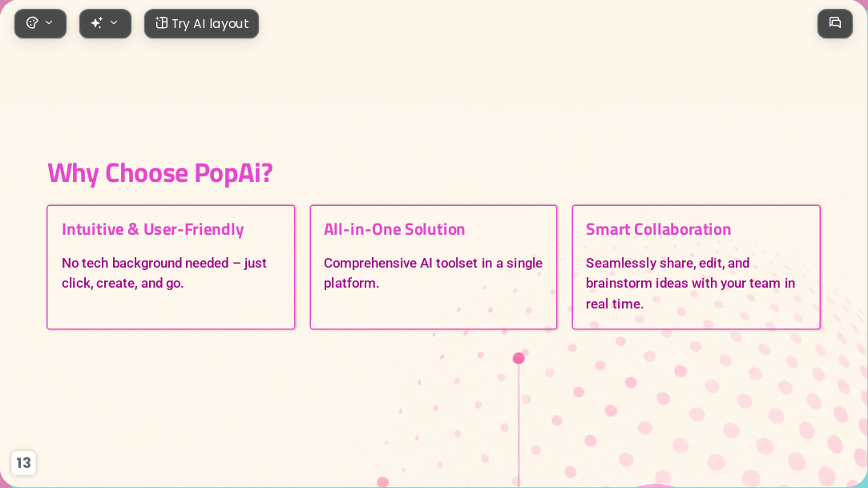Click the Seamlessly share, edit paragraph
The image size is (868, 488).
690,284
